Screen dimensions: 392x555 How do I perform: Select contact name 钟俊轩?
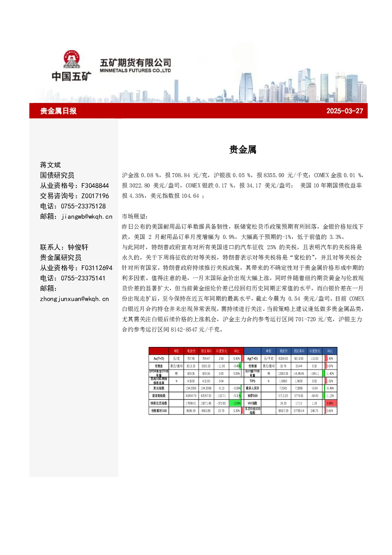pyautogui.click(x=78, y=247)
